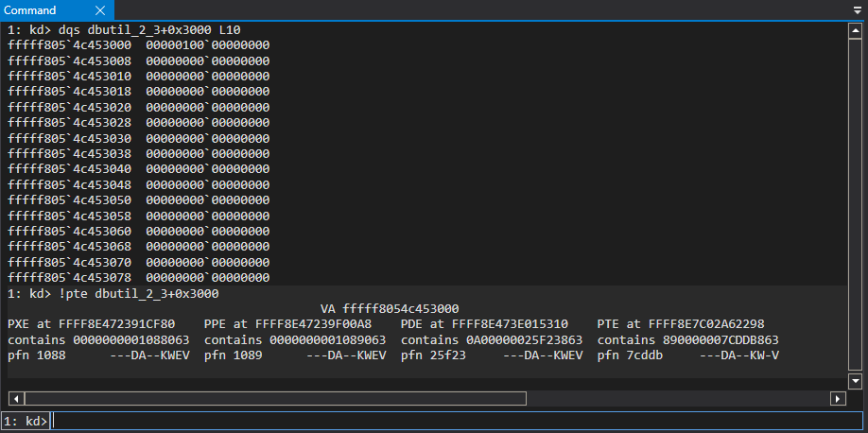Click address fffff805`4c453078 in output

[x=76, y=277]
